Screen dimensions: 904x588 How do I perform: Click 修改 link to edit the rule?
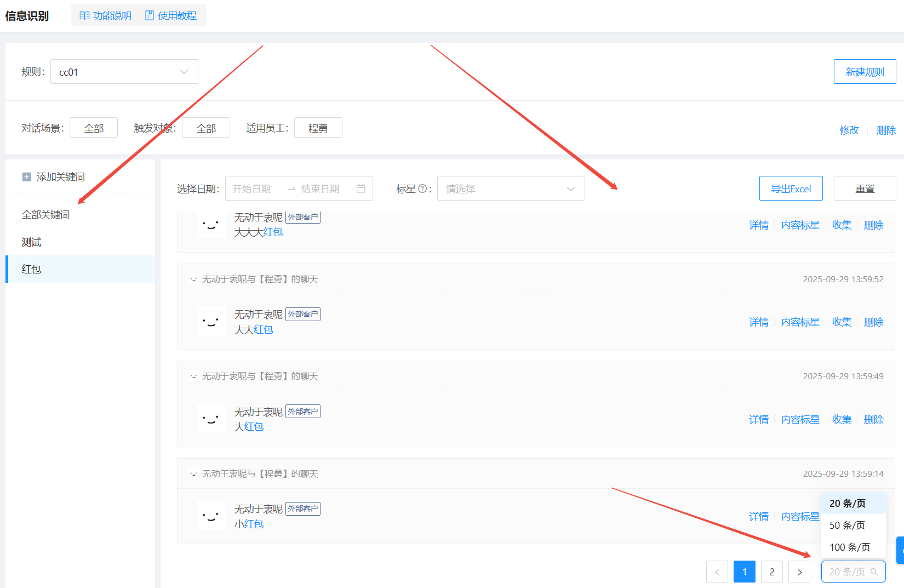click(x=849, y=130)
